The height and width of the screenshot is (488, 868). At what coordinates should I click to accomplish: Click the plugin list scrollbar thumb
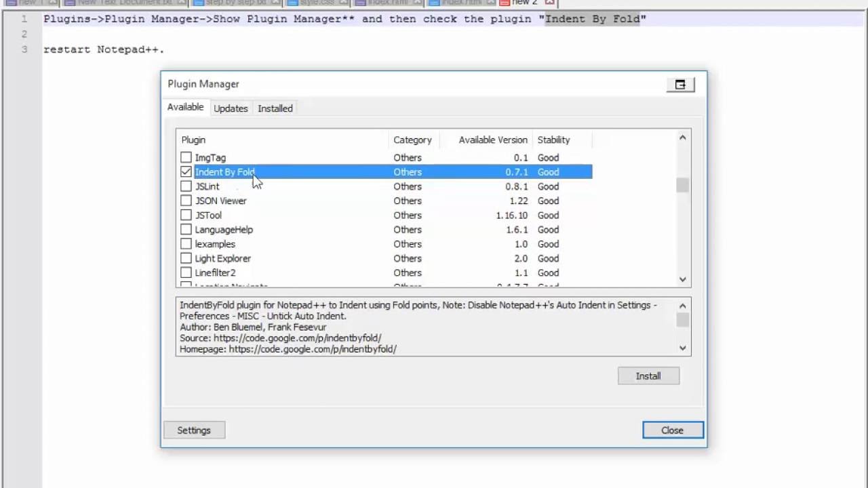click(x=683, y=185)
